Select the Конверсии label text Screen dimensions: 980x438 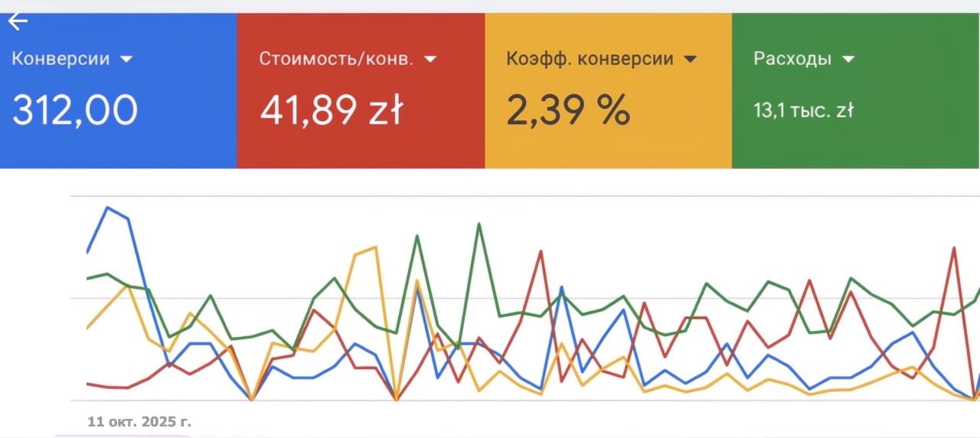tap(60, 59)
